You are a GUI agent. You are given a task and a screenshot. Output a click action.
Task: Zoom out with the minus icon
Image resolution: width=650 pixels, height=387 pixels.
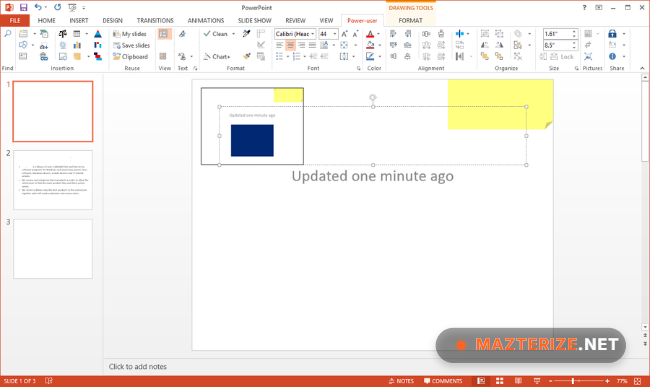coord(551,381)
